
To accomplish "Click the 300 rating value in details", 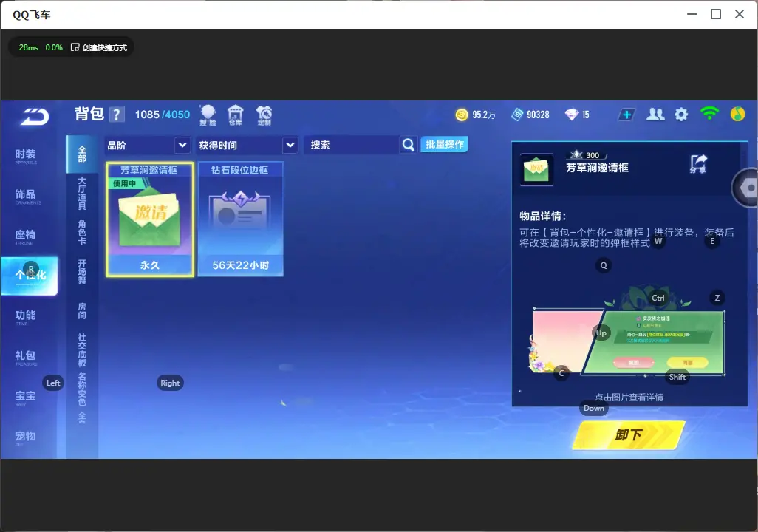I will pos(593,155).
